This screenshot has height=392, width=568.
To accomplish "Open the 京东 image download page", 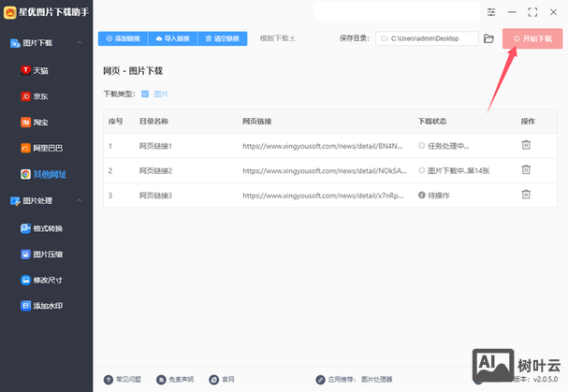I will tap(35, 96).
